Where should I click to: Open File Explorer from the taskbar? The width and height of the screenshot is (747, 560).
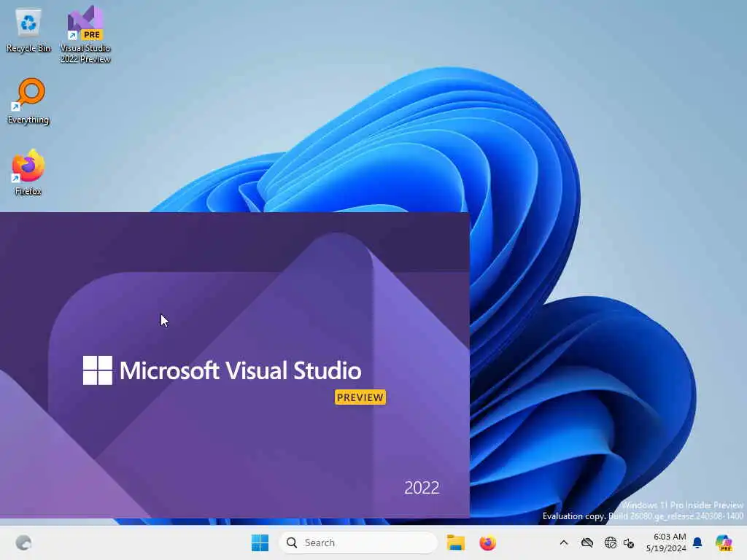[x=455, y=542]
